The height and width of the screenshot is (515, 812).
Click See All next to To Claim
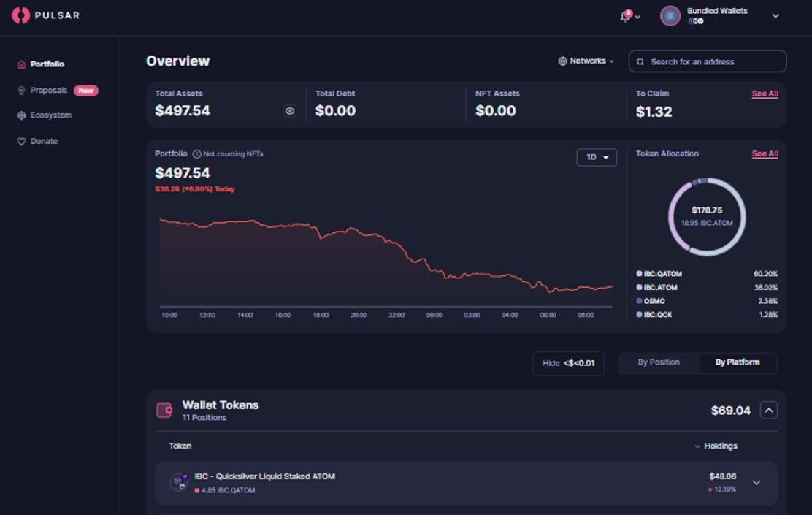pyautogui.click(x=765, y=94)
